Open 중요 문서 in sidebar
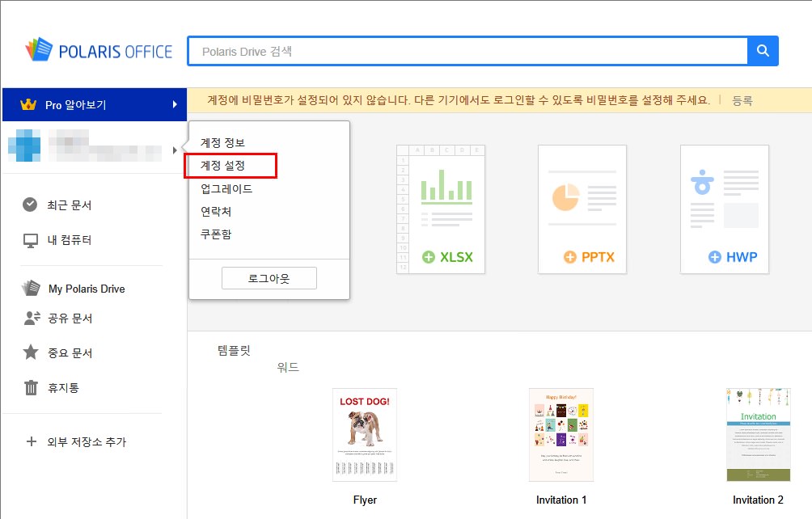812x519 pixels. [70, 353]
